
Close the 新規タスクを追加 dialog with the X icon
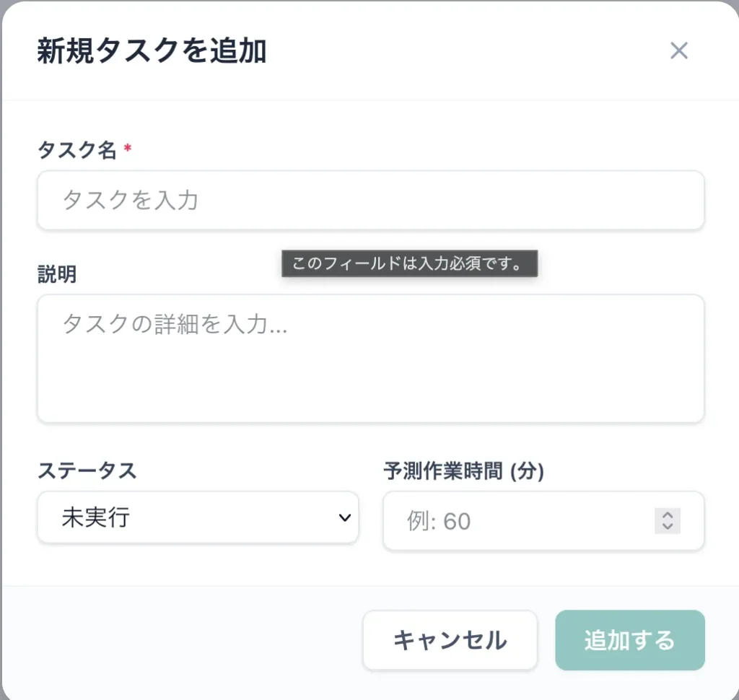point(679,51)
